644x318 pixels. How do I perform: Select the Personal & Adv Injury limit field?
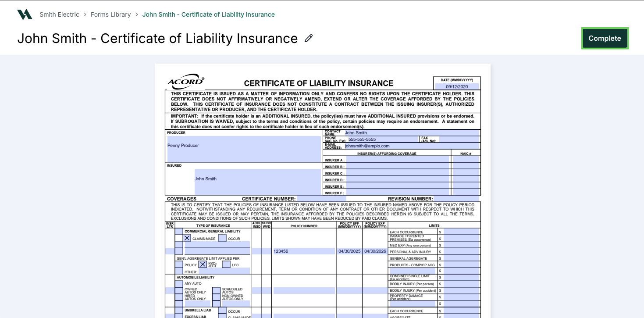point(461,251)
